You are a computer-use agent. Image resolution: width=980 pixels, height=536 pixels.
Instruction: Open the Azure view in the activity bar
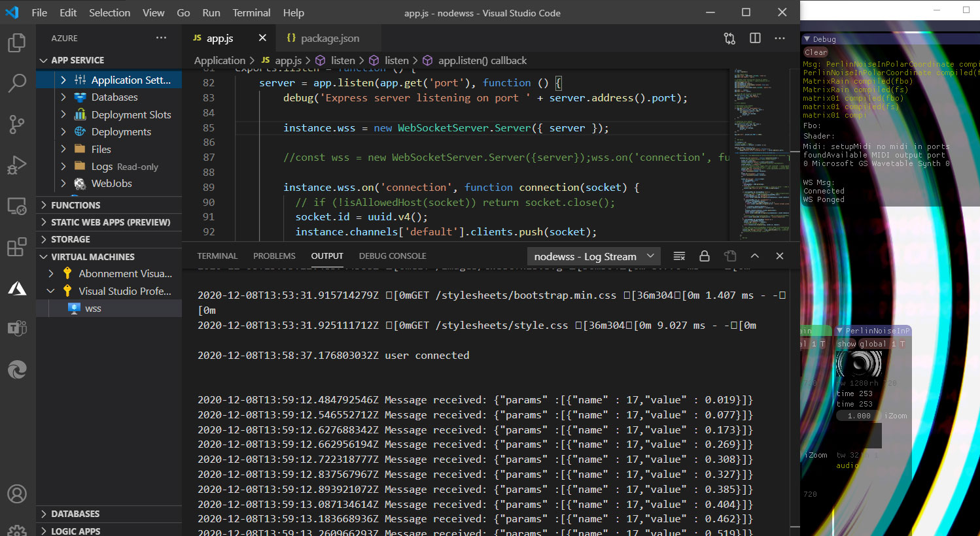coord(16,288)
